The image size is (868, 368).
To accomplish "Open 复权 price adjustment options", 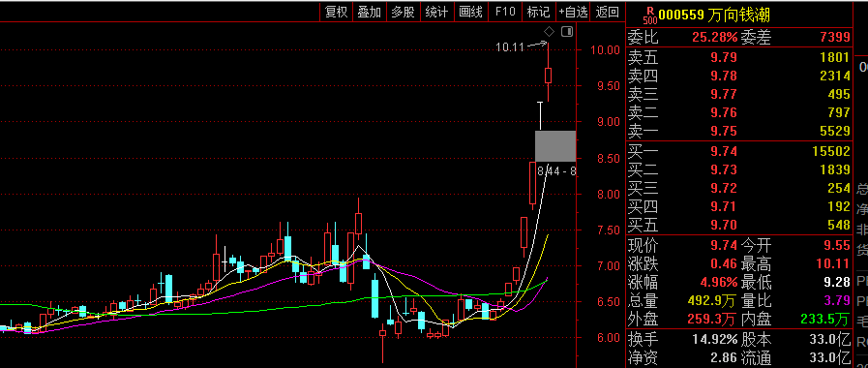I will coord(336,12).
